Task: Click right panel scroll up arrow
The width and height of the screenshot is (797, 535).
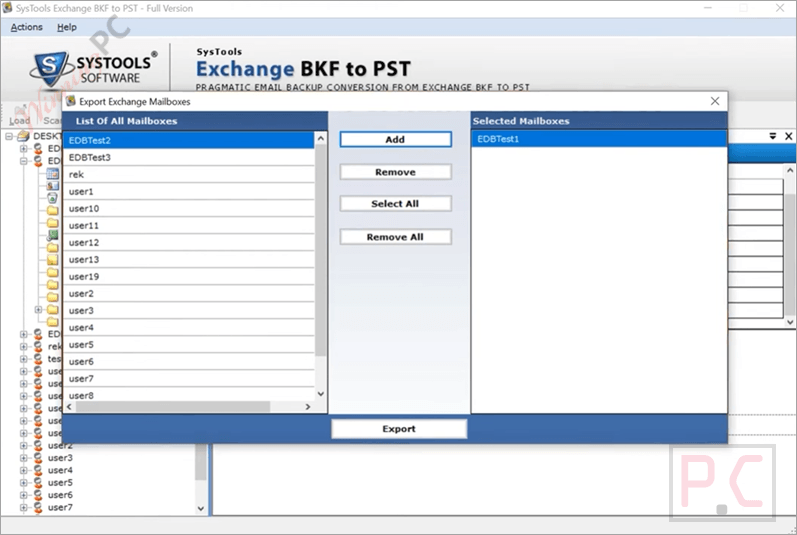Action: (790, 171)
